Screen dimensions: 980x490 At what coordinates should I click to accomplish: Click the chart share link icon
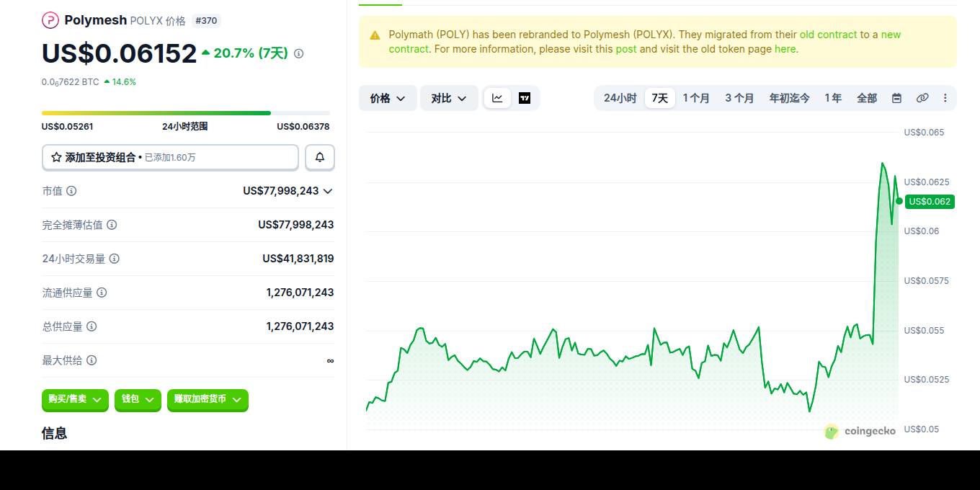coord(922,98)
